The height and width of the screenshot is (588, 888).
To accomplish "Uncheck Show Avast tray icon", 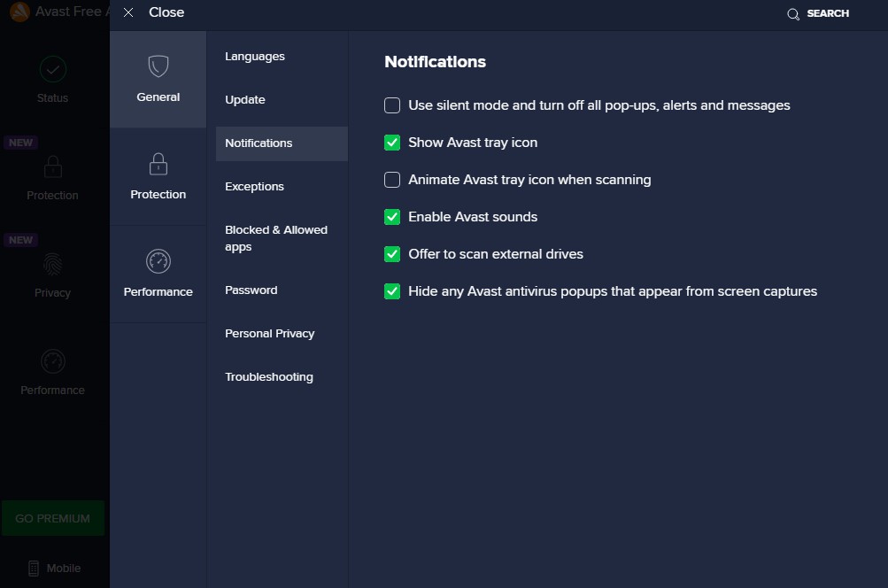I will [392, 143].
